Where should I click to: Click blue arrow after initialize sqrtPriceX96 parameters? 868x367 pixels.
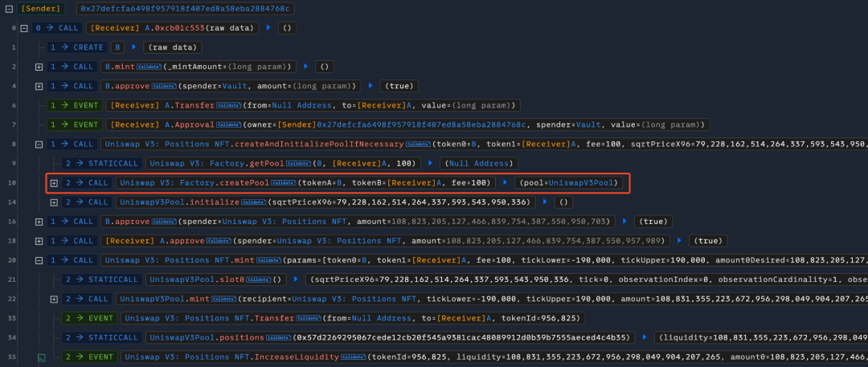[x=545, y=202]
